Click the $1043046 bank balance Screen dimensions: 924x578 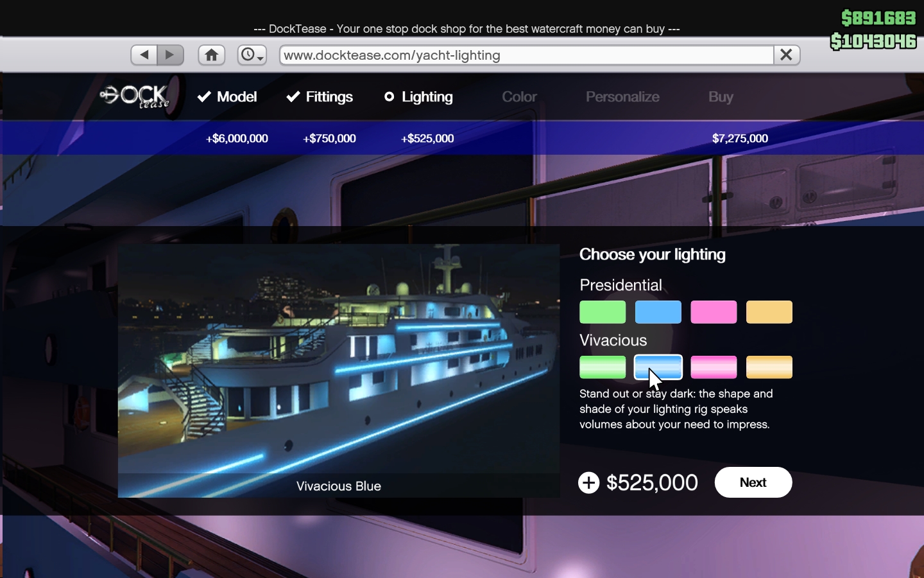pos(873,42)
